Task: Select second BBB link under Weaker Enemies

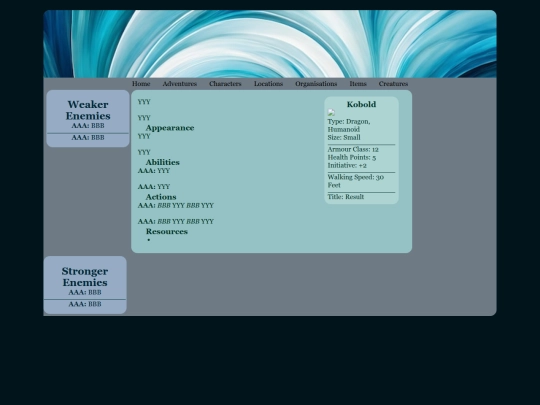Action: coord(98,137)
